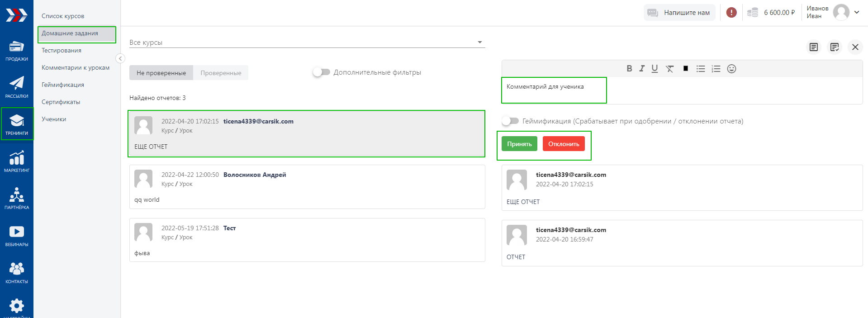Open the Вебинары sidebar section
Screen dimensions: 868x318
[17, 236]
